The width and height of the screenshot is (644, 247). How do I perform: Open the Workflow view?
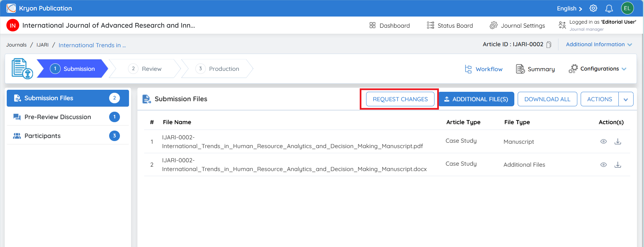click(484, 69)
